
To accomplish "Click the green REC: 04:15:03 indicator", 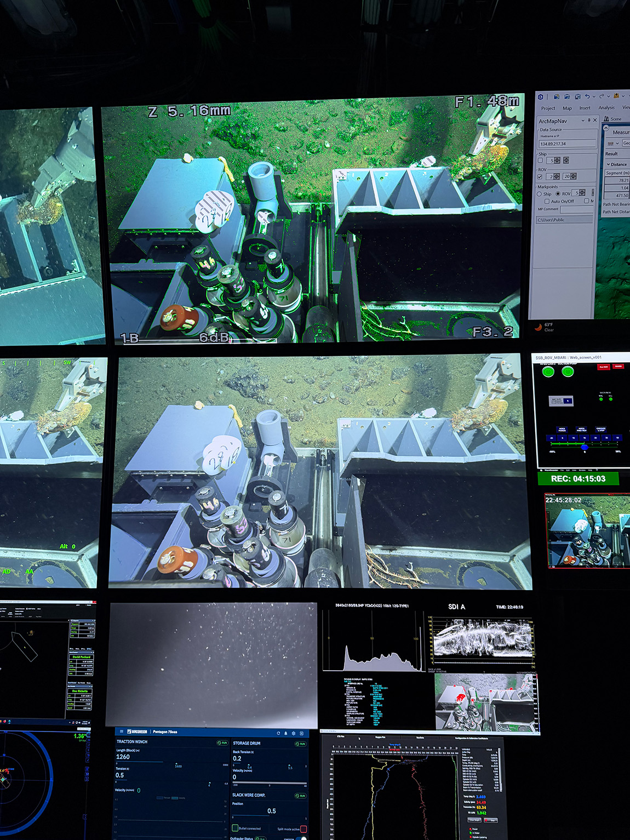I will coord(579,478).
